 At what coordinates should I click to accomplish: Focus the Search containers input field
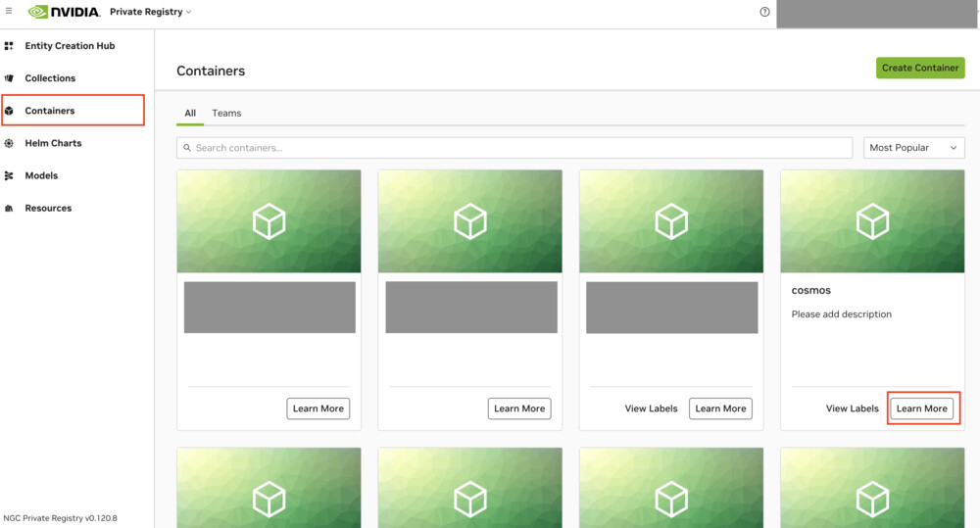coord(514,148)
